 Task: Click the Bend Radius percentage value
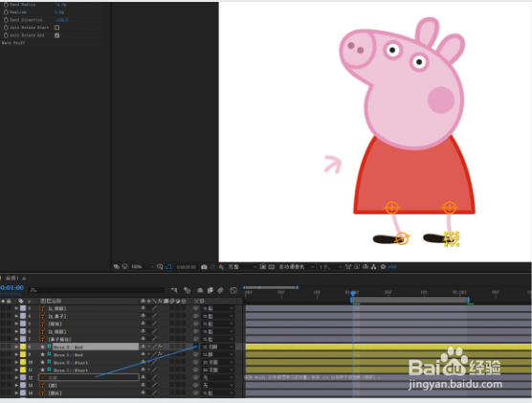(x=60, y=5)
